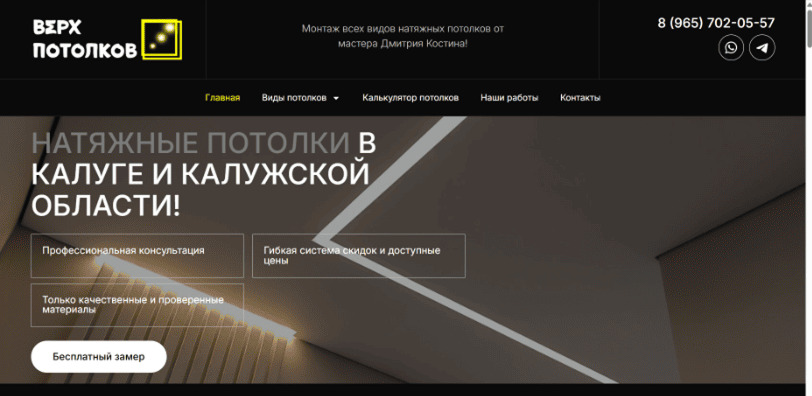Expand the Виды потолков dropdown arrow
This screenshot has height=396, width=812.
click(336, 98)
